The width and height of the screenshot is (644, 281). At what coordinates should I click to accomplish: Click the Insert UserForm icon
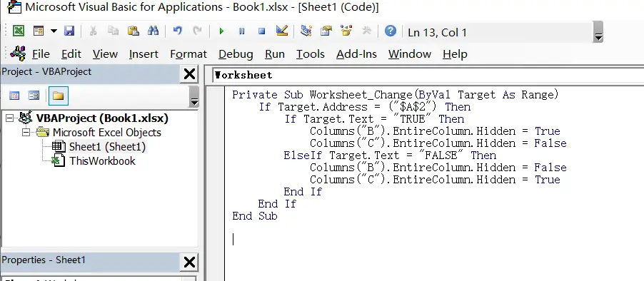tap(39, 31)
